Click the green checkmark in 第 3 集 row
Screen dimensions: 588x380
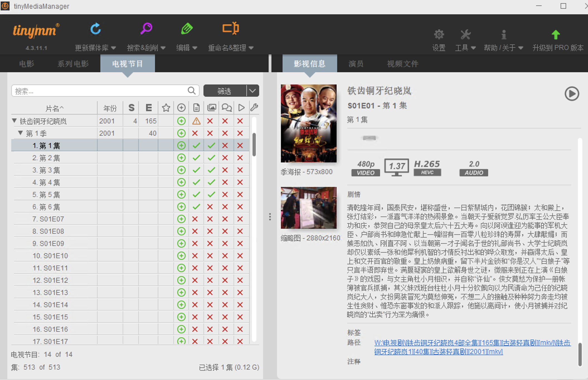[196, 170]
